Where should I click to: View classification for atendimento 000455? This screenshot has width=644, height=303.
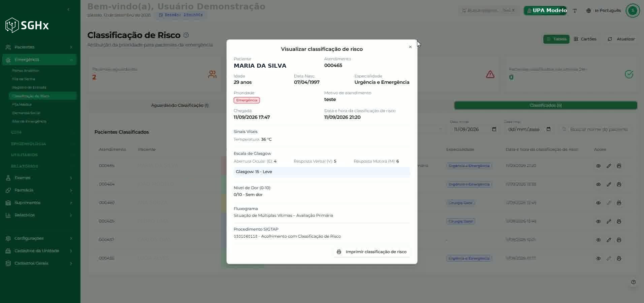(x=598, y=259)
